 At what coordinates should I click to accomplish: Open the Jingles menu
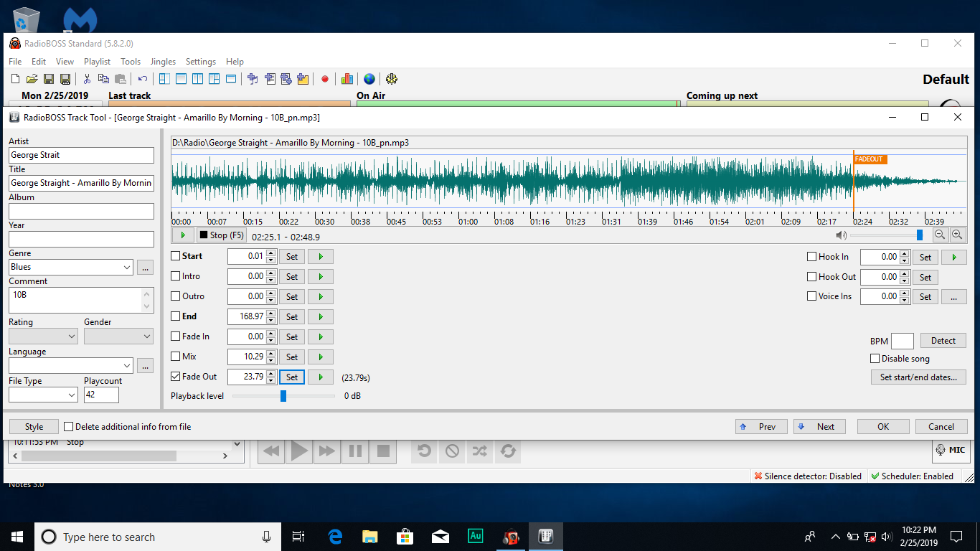[x=164, y=62]
